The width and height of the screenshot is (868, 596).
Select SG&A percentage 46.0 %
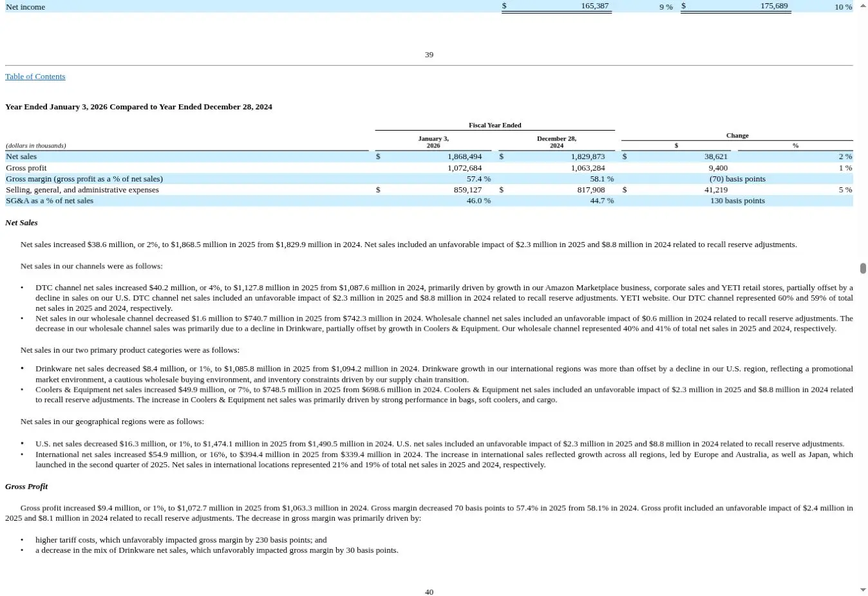point(478,201)
